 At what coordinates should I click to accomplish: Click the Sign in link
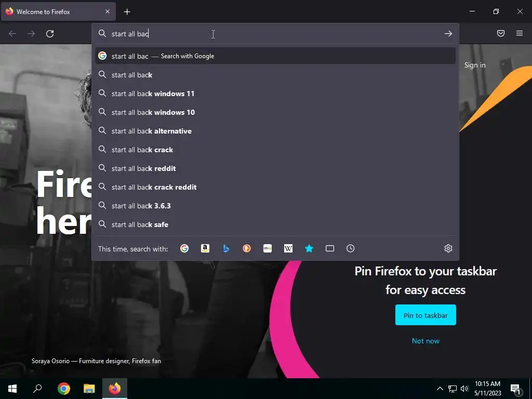point(475,65)
